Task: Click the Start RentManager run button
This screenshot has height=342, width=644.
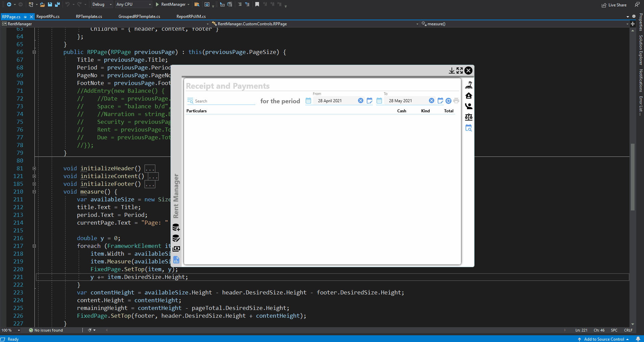Action: (x=171, y=4)
